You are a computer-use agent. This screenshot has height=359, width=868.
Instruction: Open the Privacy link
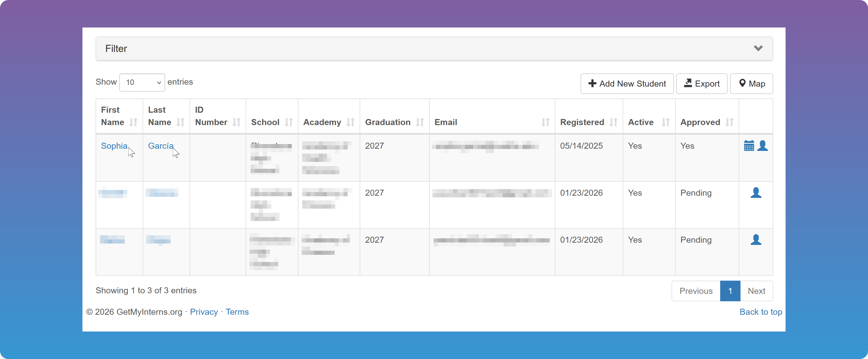point(204,312)
